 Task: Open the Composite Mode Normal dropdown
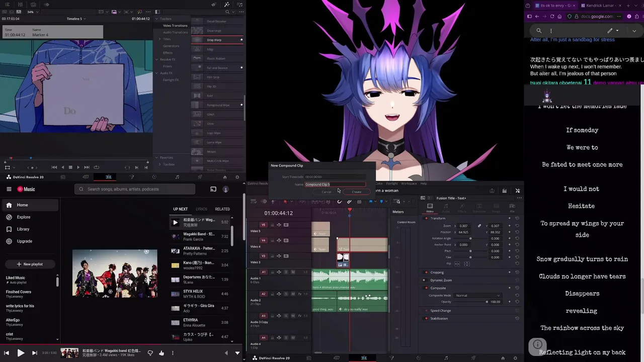click(478, 296)
